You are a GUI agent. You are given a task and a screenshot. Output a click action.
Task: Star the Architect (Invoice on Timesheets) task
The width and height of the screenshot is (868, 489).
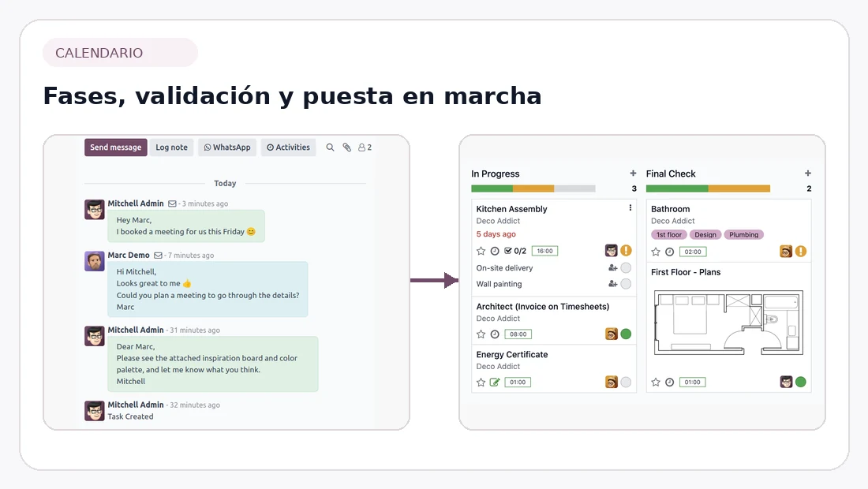[x=481, y=334]
